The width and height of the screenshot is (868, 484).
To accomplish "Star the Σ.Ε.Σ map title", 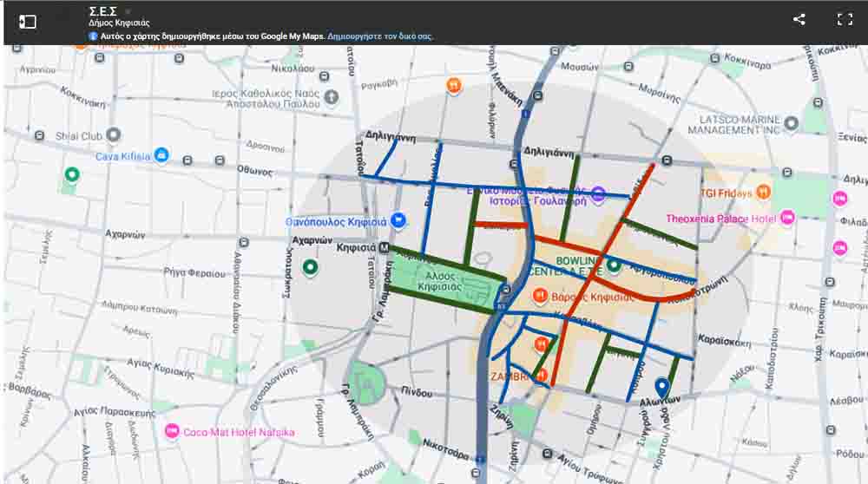I will (x=128, y=11).
